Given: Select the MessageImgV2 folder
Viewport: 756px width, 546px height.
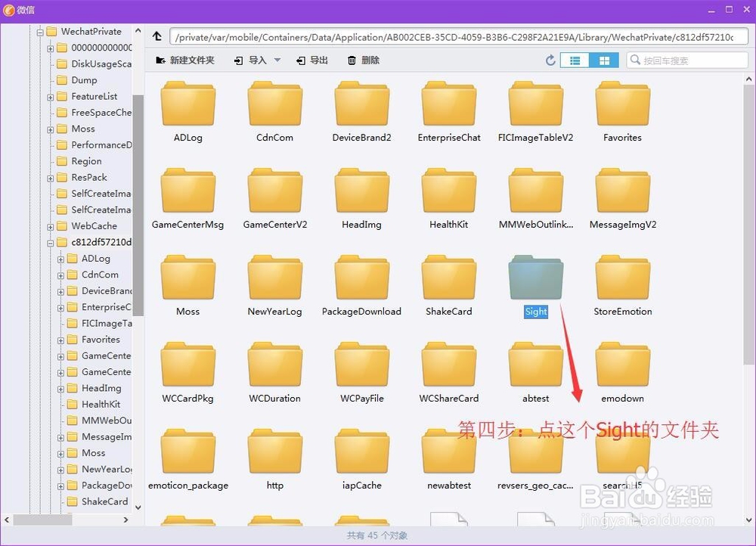Looking at the screenshot, I should 622,199.
